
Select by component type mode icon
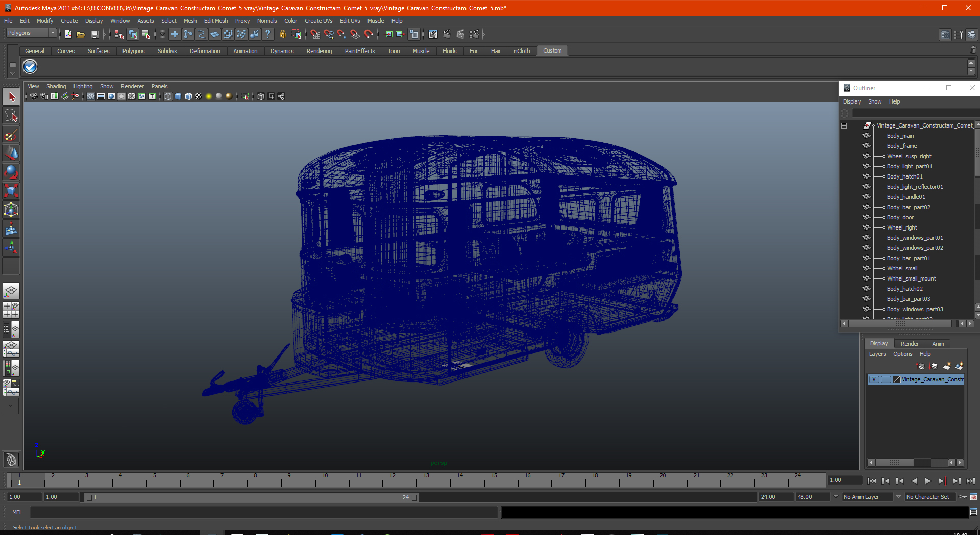pos(146,34)
